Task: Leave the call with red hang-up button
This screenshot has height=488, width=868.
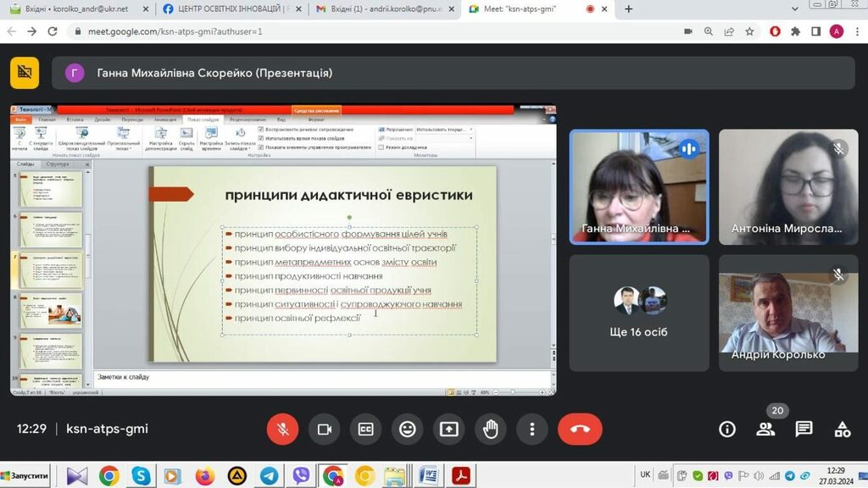Action: (x=580, y=429)
